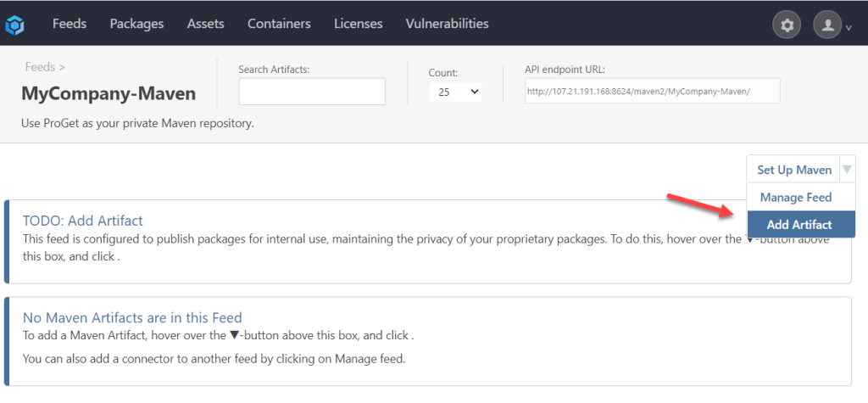868x403 pixels.
Task: Select the API endpoint URL field
Action: pyautogui.click(x=652, y=91)
